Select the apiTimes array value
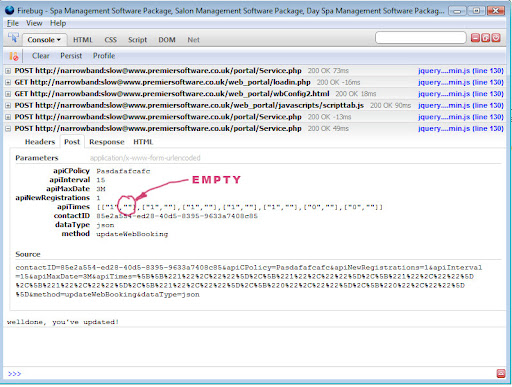Viewport: 512px width, 387px height. coord(240,207)
